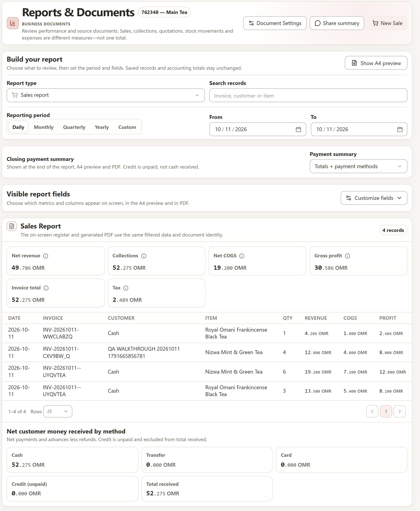Click invoice INV-20261011-WWCLABZQ

[61, 333]
